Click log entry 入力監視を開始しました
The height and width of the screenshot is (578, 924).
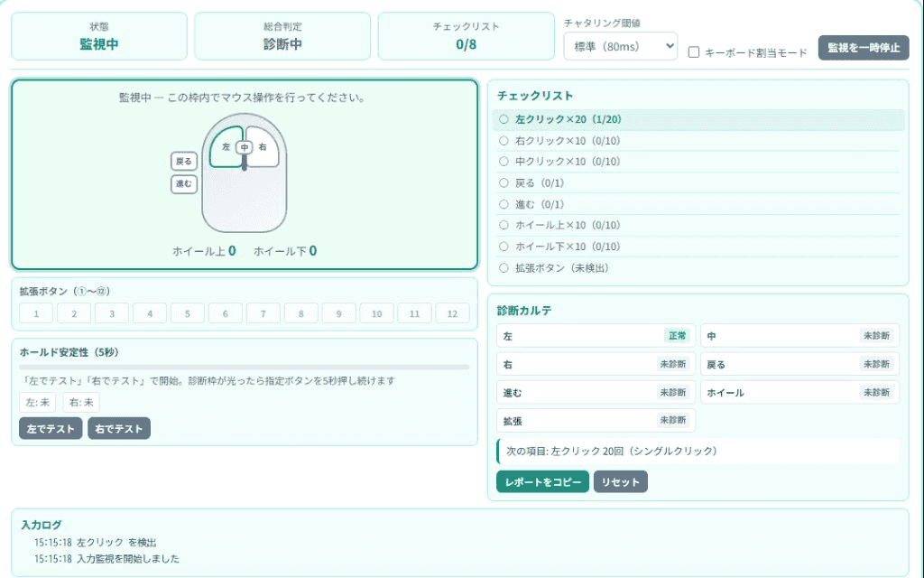pyautogui.click(x=106, y=558)
